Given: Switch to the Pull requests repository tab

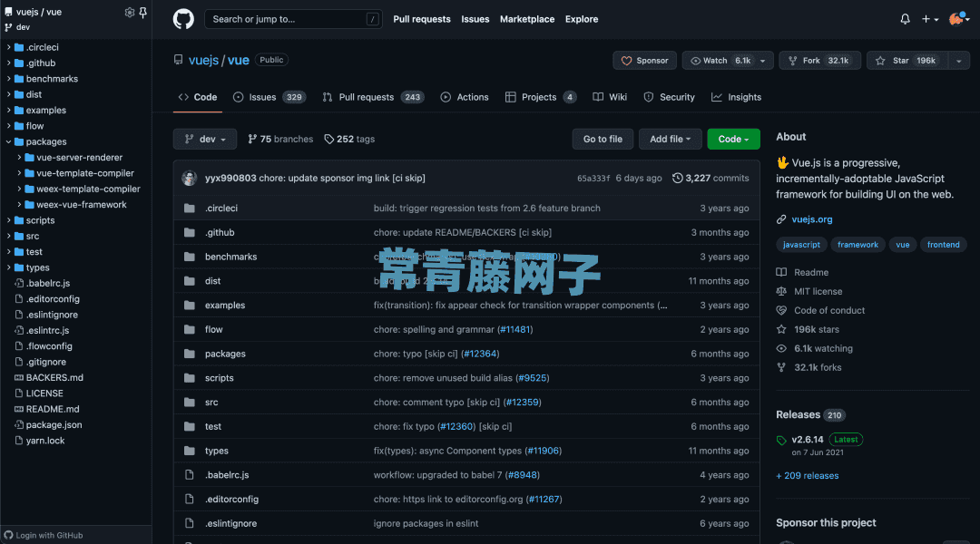Looking at the screenshot, I should 373,97.
